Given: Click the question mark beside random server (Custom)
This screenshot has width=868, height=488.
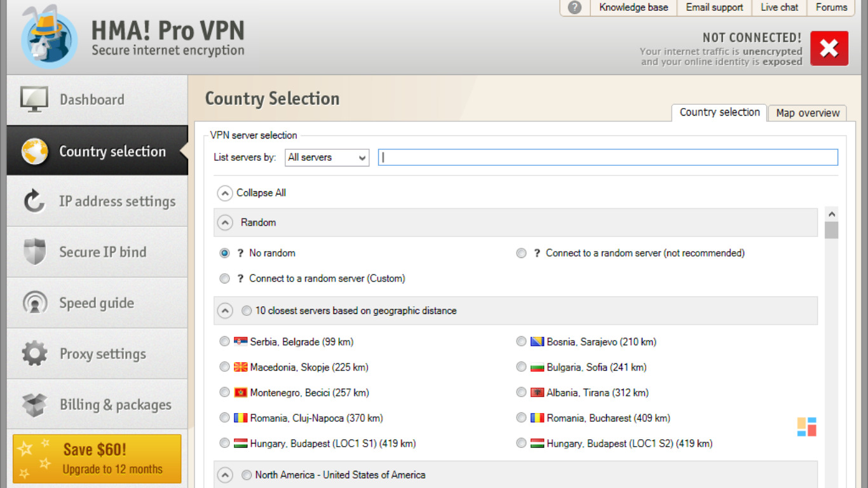Looking at the screenshot, I should pos(240,278).
